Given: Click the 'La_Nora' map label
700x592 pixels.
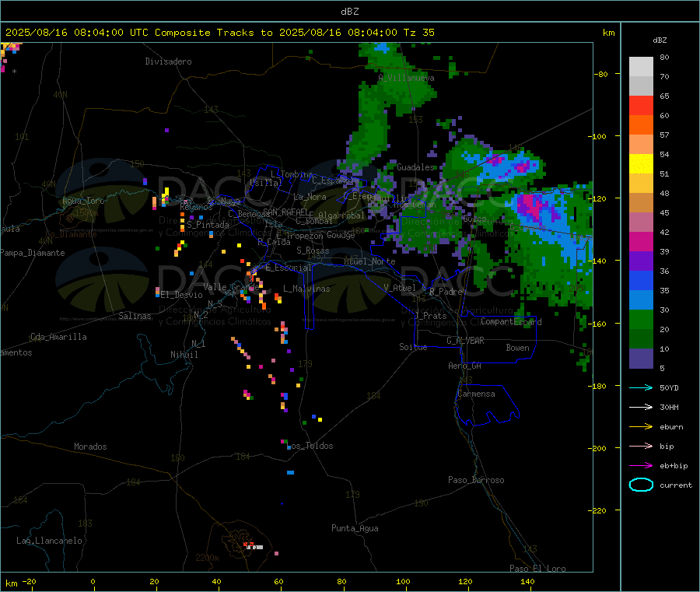Looking at the screenshot, I should tap(310, 197).
